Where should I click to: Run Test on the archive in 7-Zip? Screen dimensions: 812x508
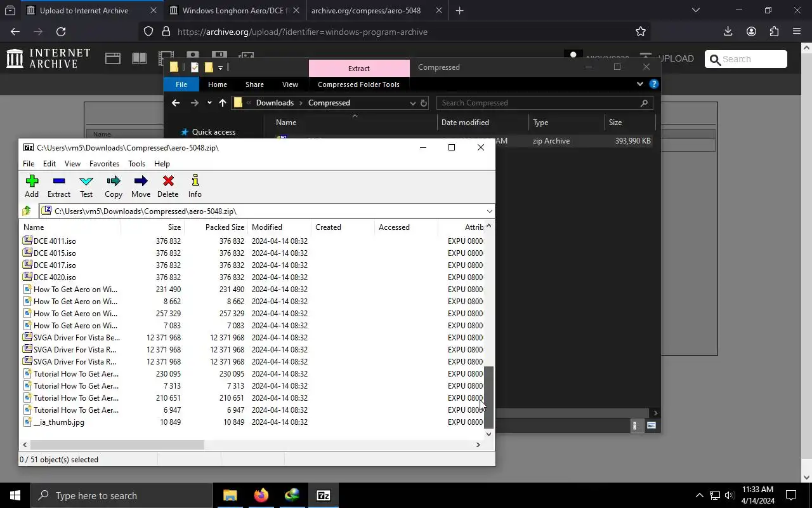86,186
